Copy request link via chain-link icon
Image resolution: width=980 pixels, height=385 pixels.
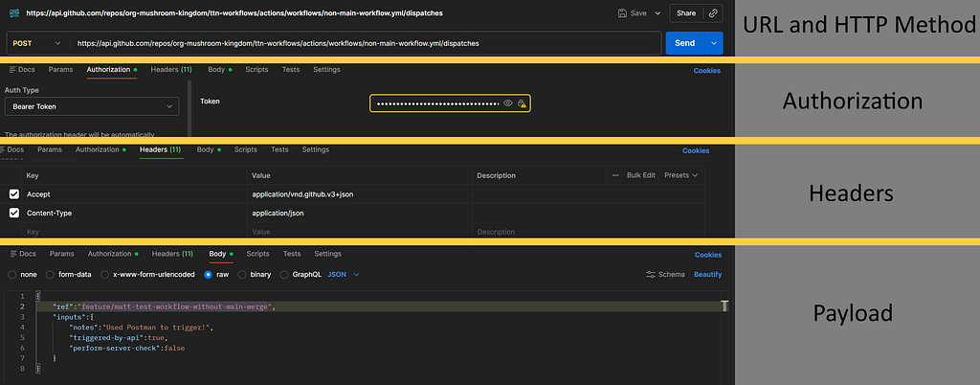tap(713, 12)
